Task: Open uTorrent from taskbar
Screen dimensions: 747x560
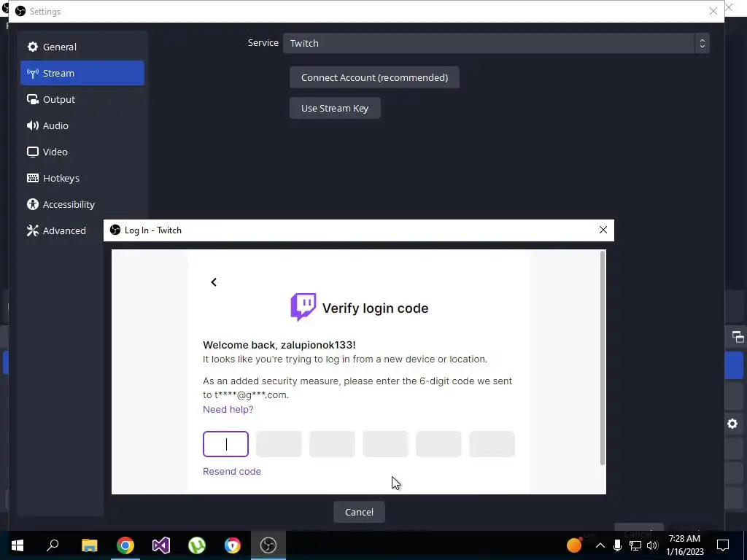Action: [x=197, y=545]
